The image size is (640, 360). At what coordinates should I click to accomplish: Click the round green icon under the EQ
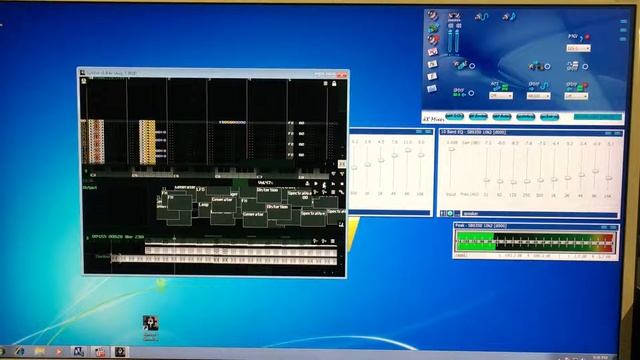450,213
